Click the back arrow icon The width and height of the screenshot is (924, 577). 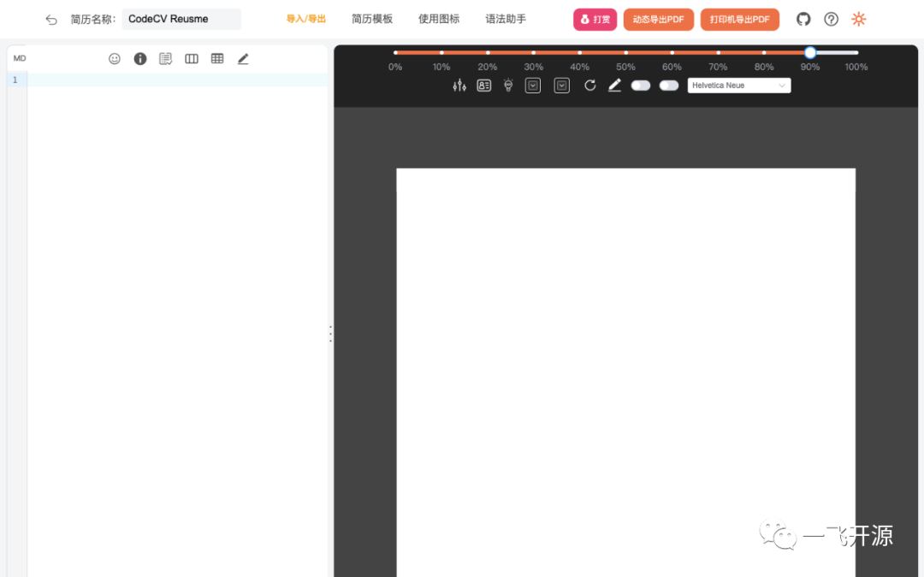[51, 20]
